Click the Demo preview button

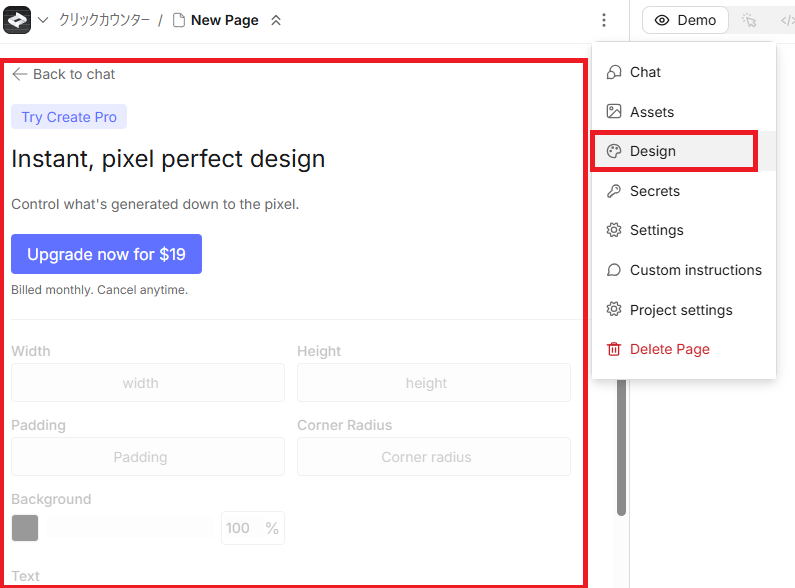685,20
